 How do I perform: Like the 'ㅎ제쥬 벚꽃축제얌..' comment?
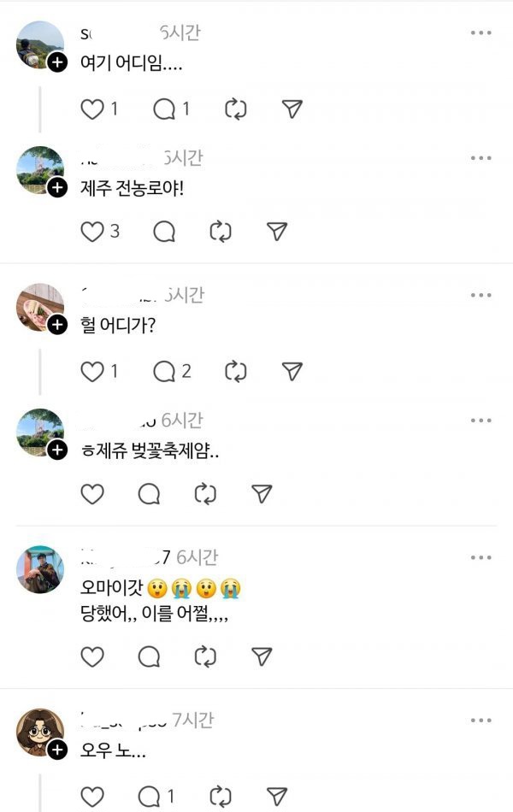(x=92, y=494)
